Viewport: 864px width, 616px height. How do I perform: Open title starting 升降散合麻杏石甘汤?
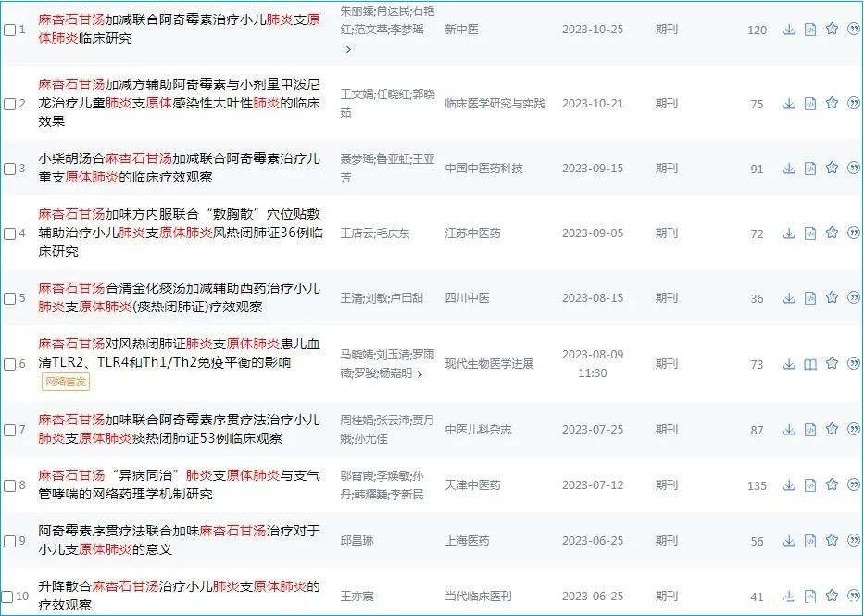pos(179,595)
